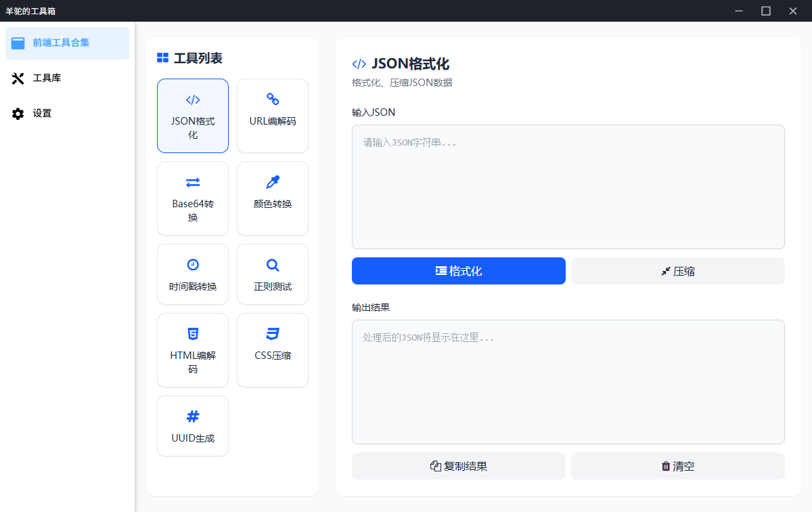Select the Base64转换 tool card
Screen dimensions: 812x512
tap(193, 198)
